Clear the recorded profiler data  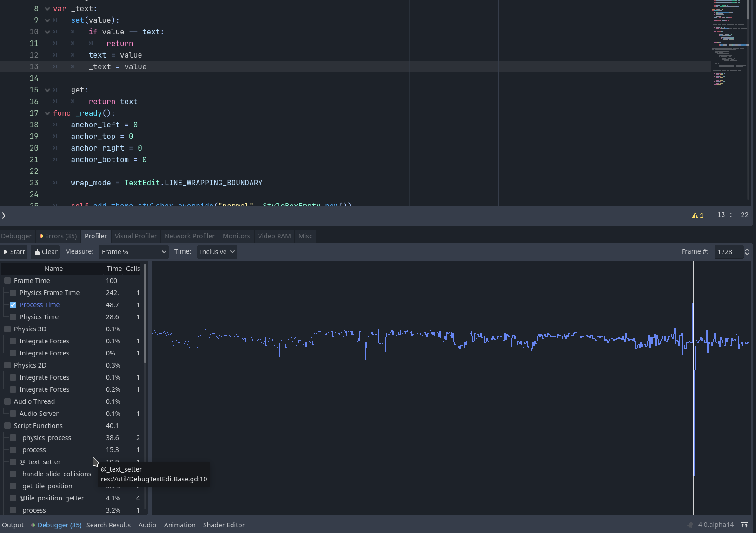tap(45, 251)
